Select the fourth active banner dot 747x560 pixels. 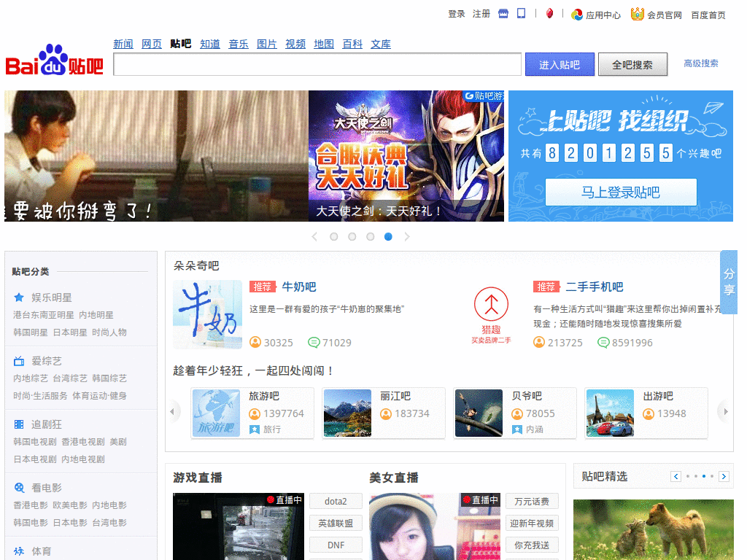388,237
